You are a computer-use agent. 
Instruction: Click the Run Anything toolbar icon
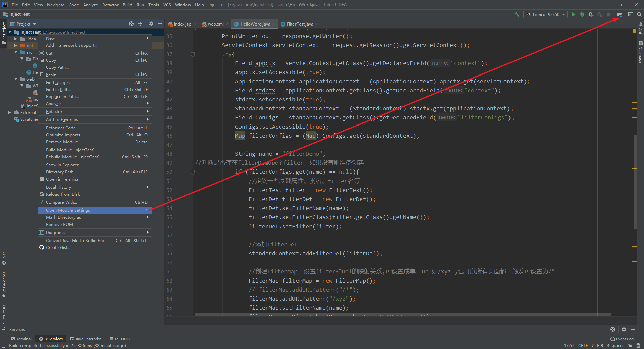(x=631, y=14)
